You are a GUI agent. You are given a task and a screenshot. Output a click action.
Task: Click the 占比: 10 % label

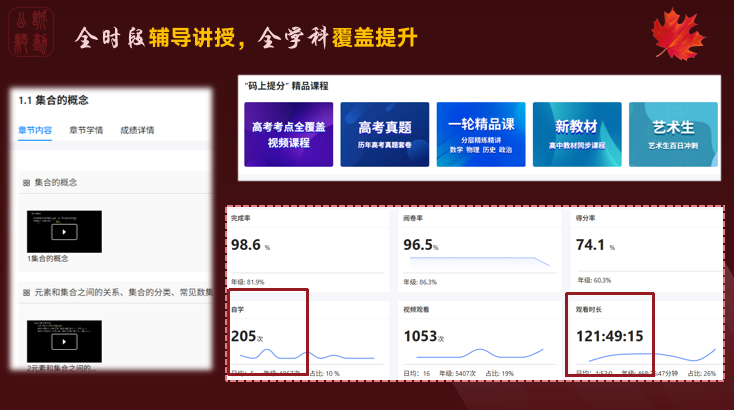[324, 373]
